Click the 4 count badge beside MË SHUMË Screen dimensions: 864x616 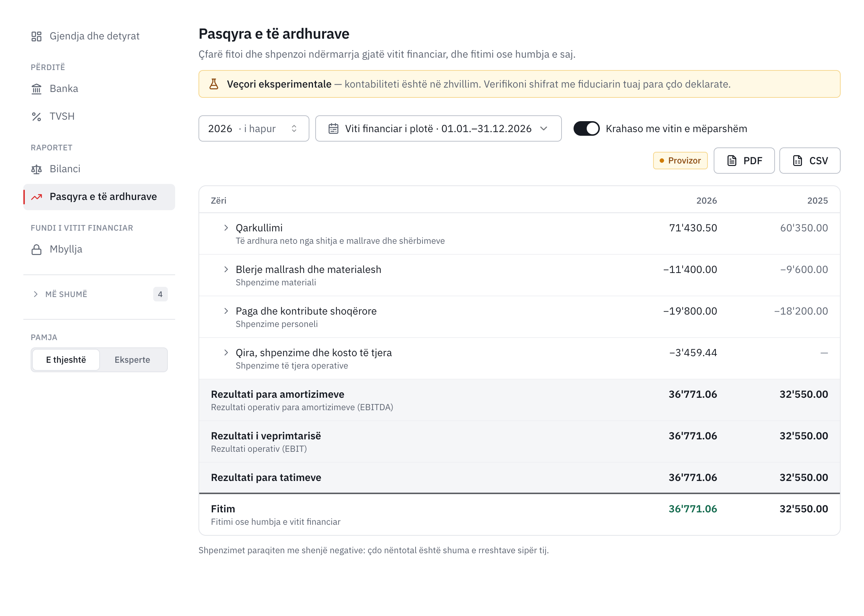tap(161, 294)
